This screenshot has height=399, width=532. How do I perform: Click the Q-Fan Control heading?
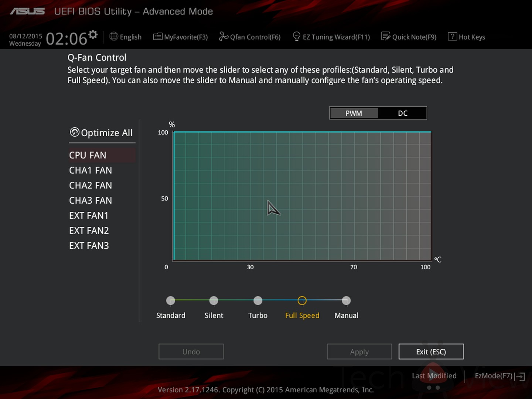point(97,58)
